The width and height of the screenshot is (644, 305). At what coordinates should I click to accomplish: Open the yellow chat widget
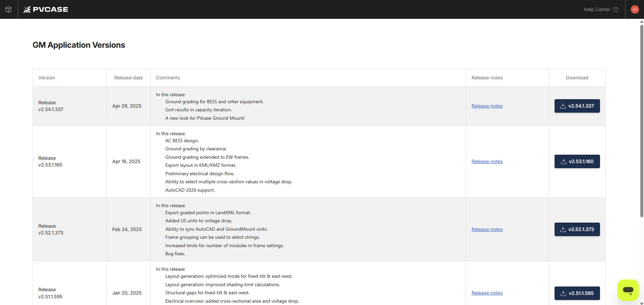628,290
